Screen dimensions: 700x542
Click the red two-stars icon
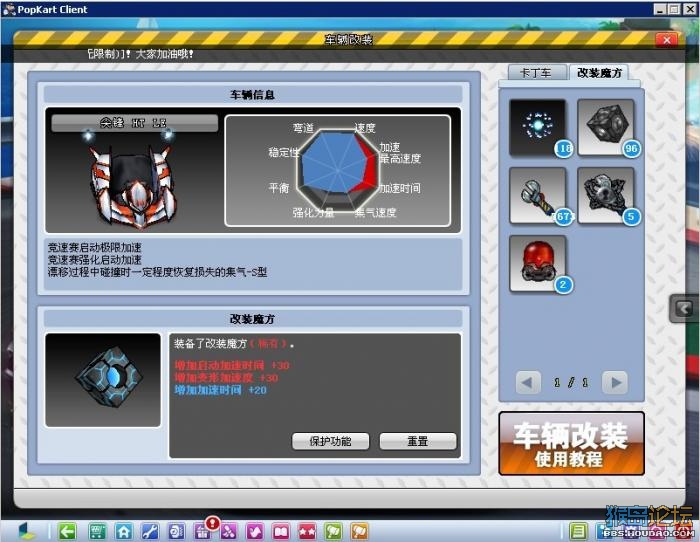307,531
